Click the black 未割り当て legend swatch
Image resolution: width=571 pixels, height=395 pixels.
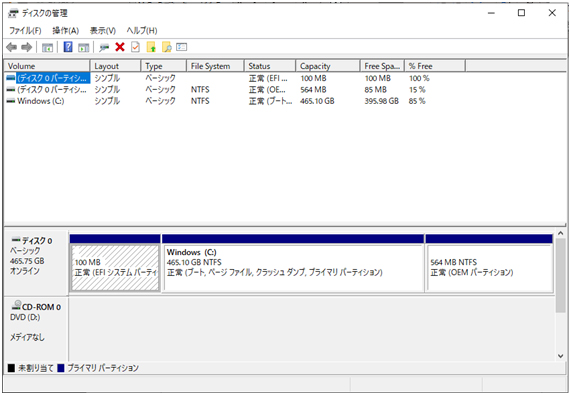[11, 368]
